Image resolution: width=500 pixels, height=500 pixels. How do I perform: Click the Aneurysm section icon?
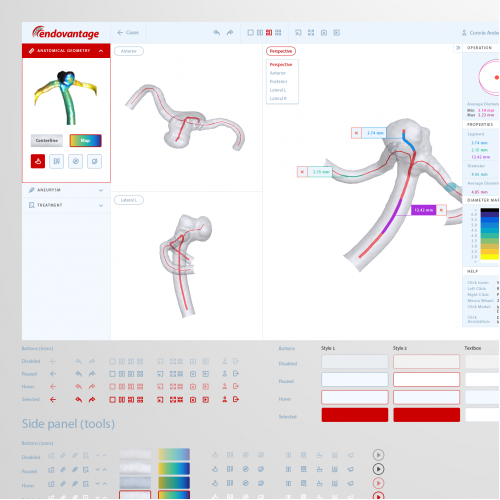[x=31, y=190]
